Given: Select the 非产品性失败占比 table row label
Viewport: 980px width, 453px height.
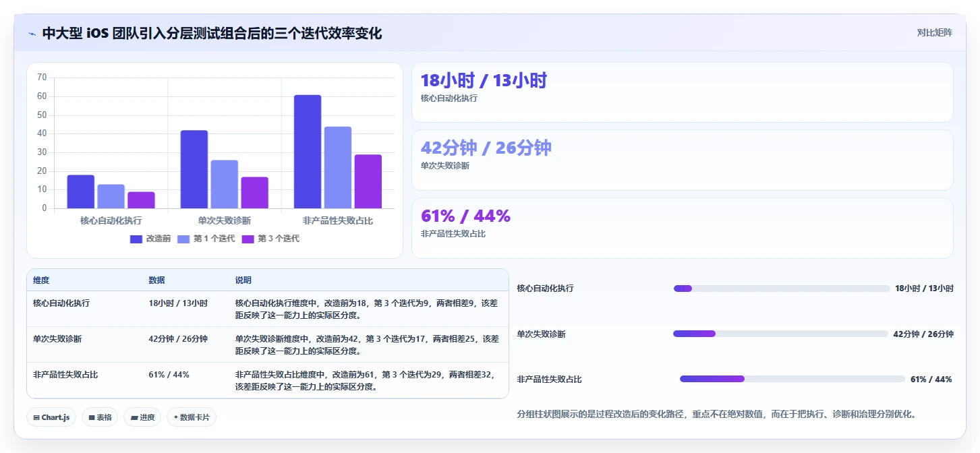Looking at the screenshot, I should (x=65, y=375).
